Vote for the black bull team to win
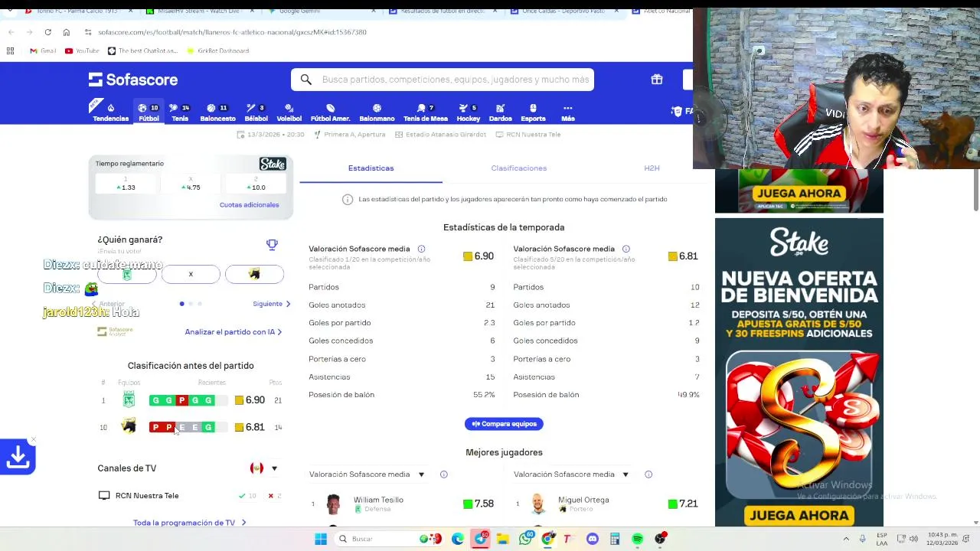 point(254,274)
